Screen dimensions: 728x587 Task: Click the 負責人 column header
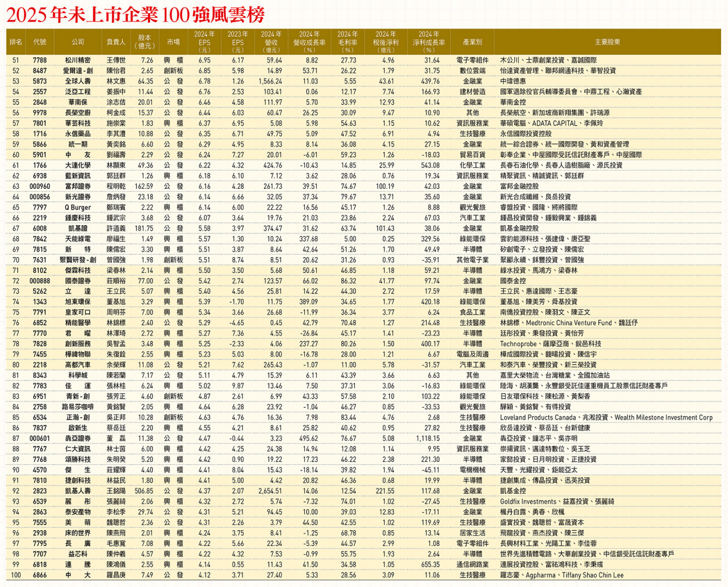(x=116, y=42)
